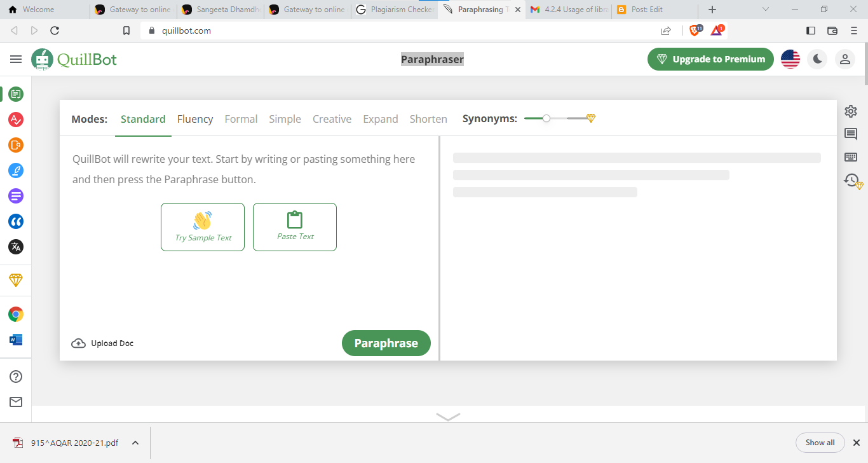Switch to the Plagiarism Checker browser tab
The image size is (868, 463).
click(395, 10)
